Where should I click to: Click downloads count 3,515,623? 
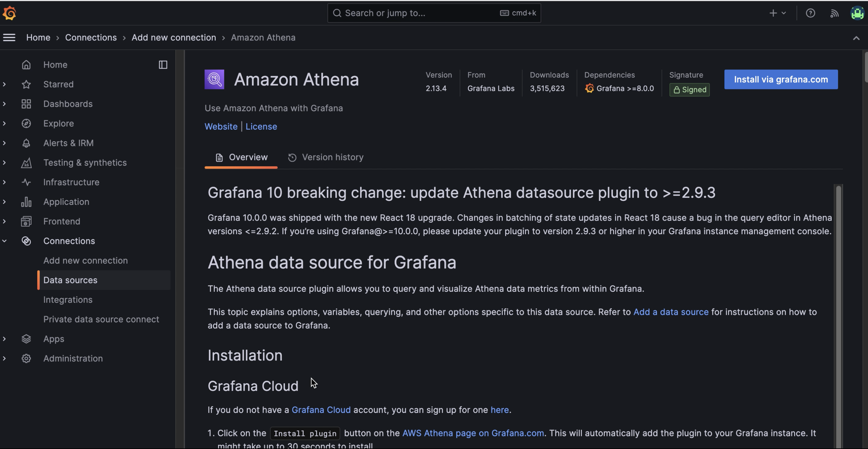547,88
